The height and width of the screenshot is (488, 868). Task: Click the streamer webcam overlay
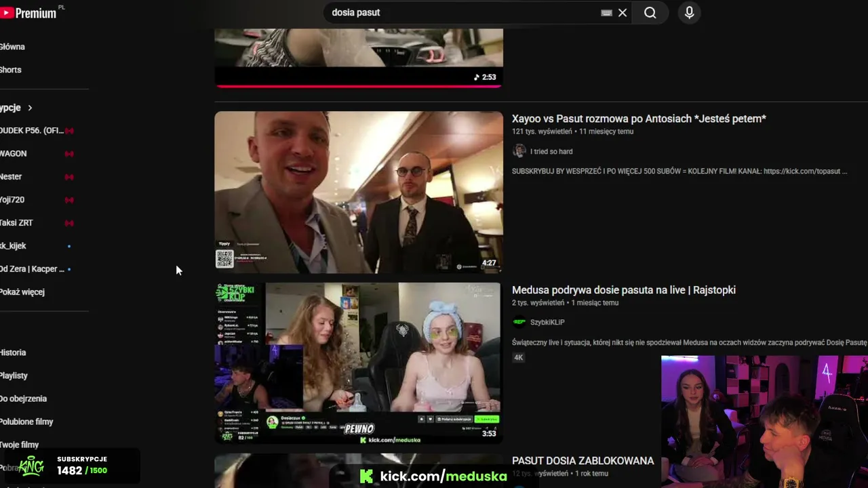(x=764, y=422)
